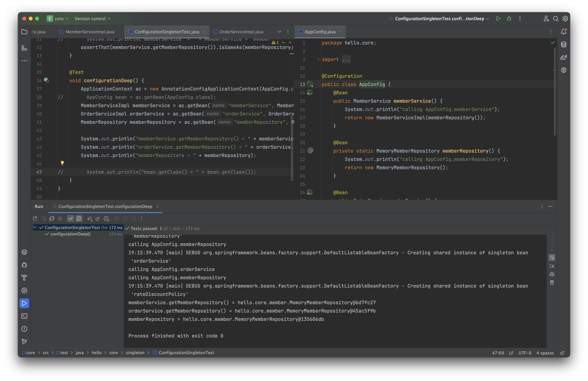Click the quick-fix light bulb at line 46
Screen dimensions: 588x381
pyautogui.click(x=62, y=163)
